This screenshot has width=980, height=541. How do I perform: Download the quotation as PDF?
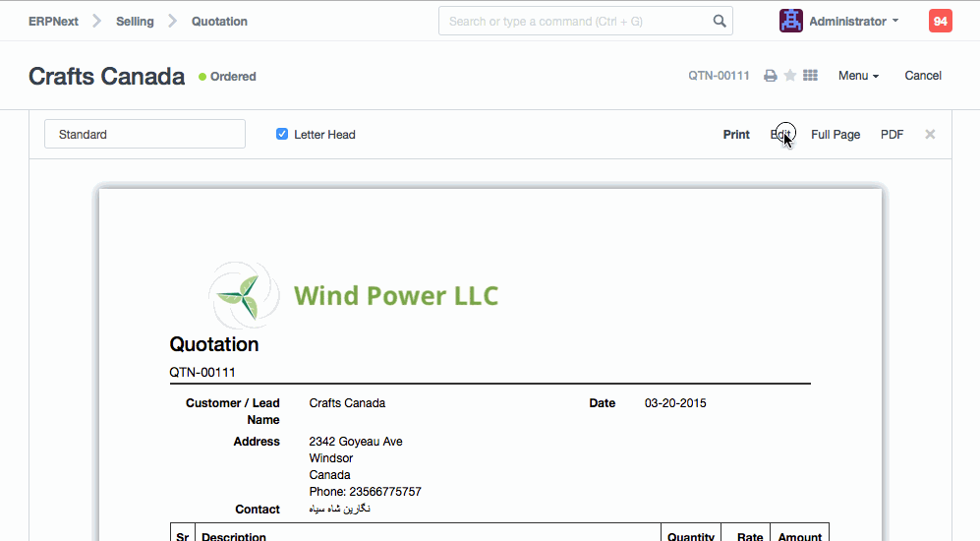pyautogui.click(x=892, y=134)
